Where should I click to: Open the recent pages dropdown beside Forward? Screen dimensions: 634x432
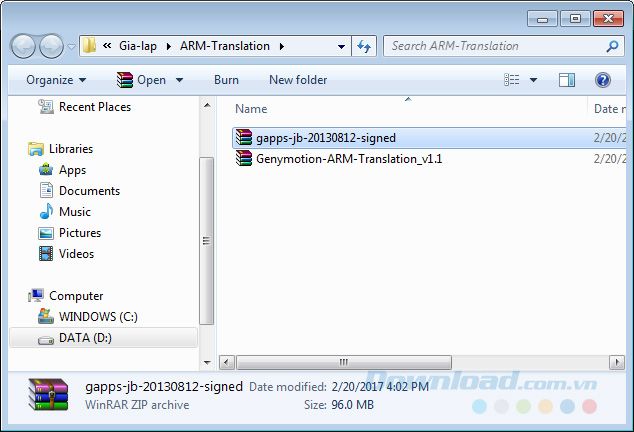click(71, 46)
